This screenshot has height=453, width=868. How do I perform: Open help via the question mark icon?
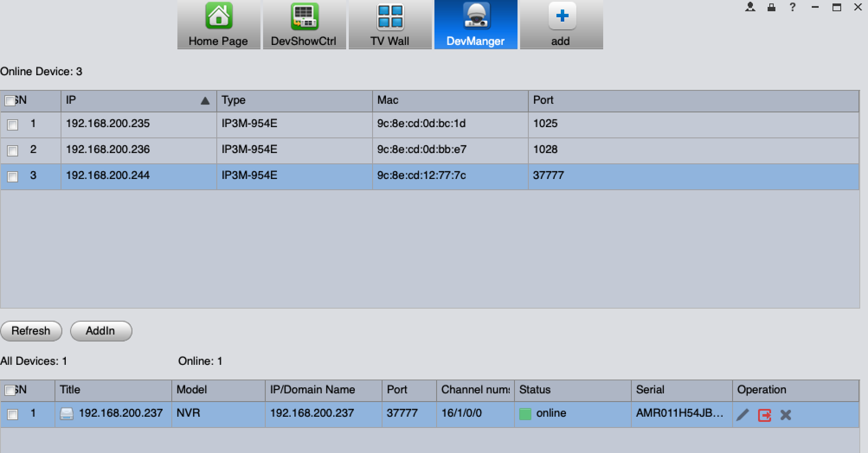click(793, 7)
